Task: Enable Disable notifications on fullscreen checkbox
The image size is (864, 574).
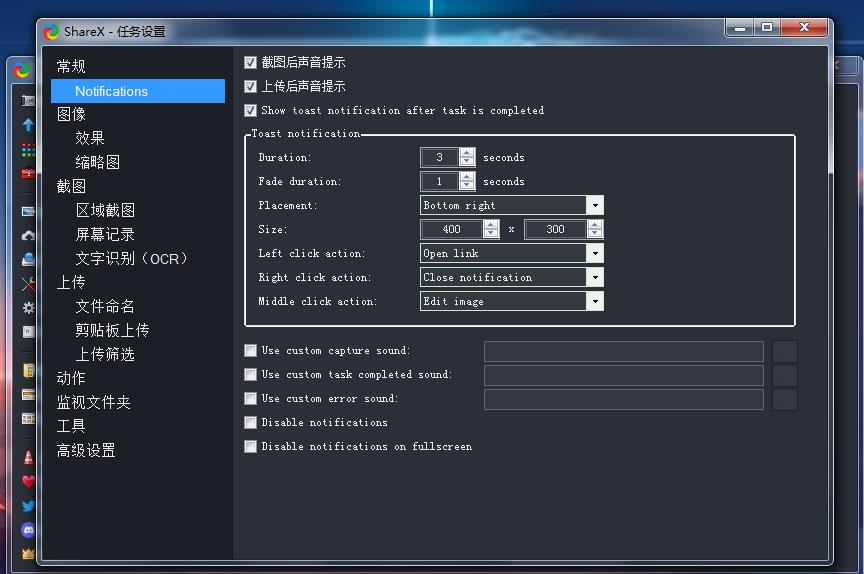Action: (251, 447)
